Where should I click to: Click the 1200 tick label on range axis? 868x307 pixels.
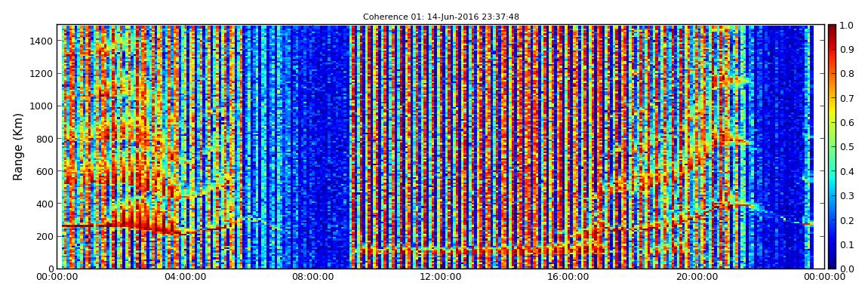(x=42, y=74)
